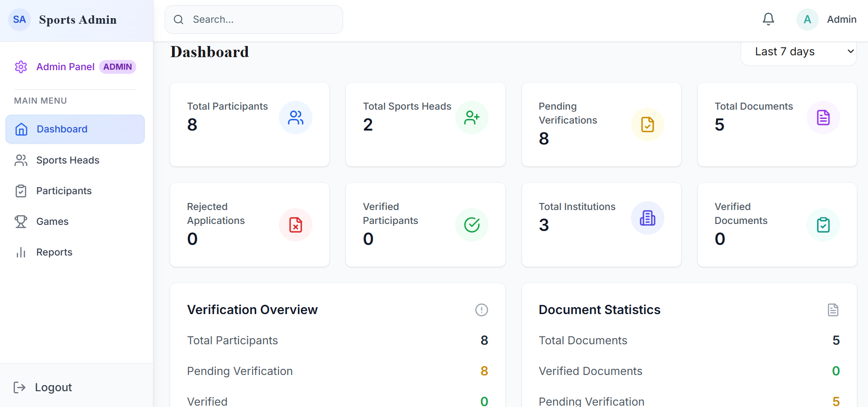Select Games in the sidebar
The width and height of the screenshot is (868, 407).
click(75, 222)
